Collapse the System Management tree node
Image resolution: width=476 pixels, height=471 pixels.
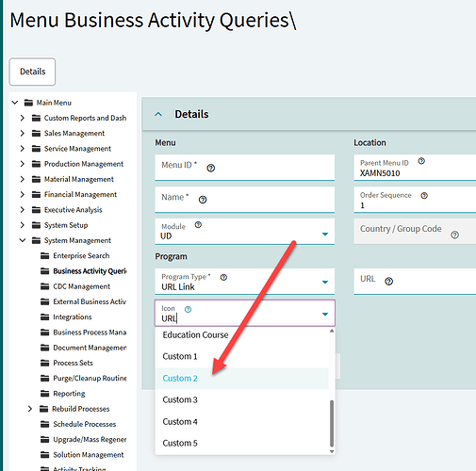23,240
